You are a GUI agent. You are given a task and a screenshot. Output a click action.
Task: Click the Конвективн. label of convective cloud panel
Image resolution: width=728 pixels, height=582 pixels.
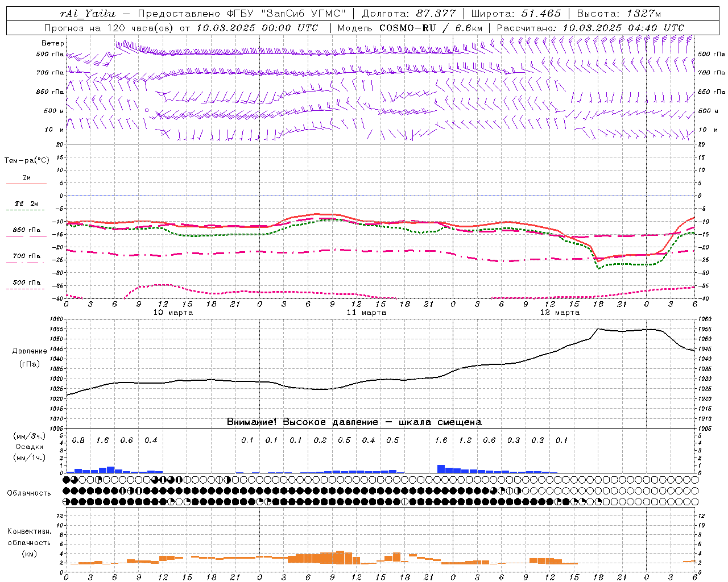29,531
